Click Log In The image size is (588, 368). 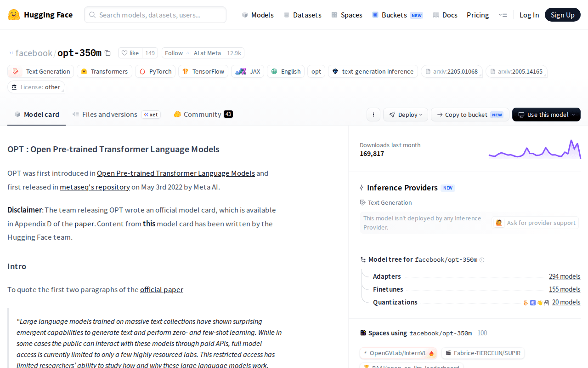529,15
